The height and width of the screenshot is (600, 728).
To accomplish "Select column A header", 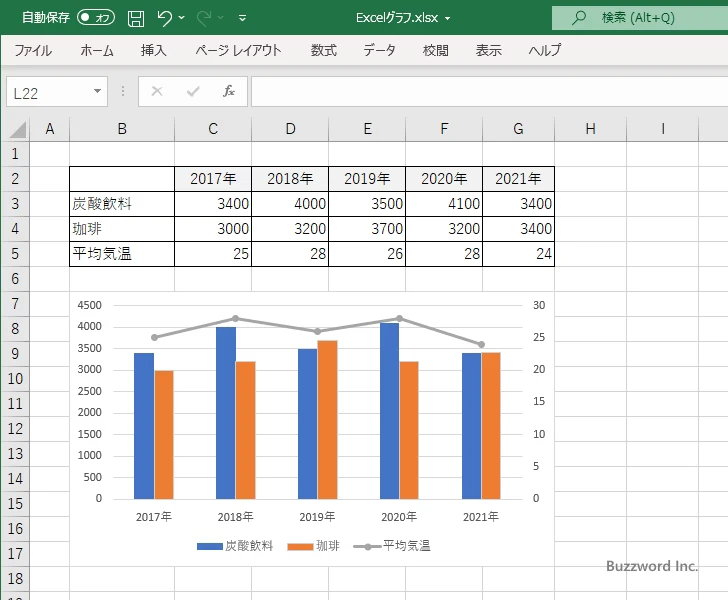I will (x=50, y=129).
